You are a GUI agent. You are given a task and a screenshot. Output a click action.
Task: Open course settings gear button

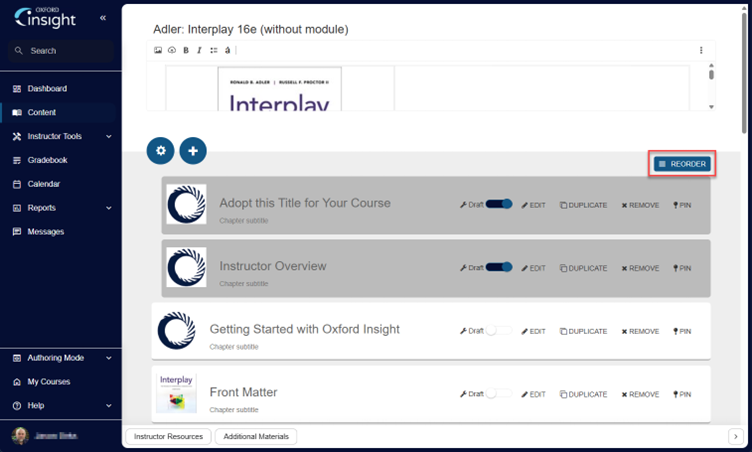pos(161,151)
